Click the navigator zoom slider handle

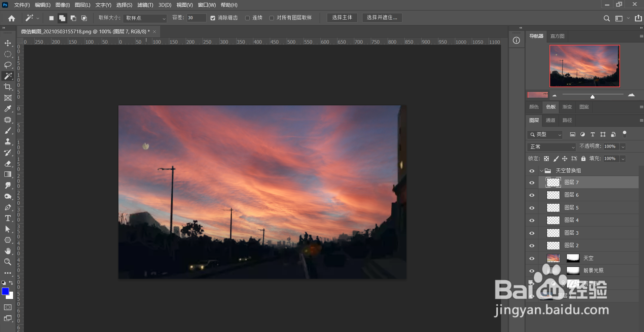pos(593,97)
